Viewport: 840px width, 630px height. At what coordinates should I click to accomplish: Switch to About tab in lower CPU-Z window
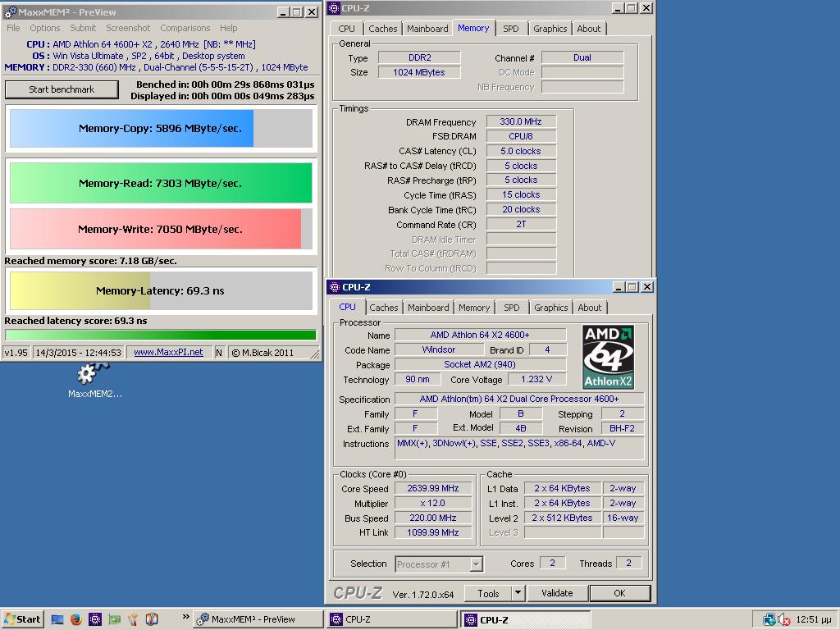tap(590, 308)
